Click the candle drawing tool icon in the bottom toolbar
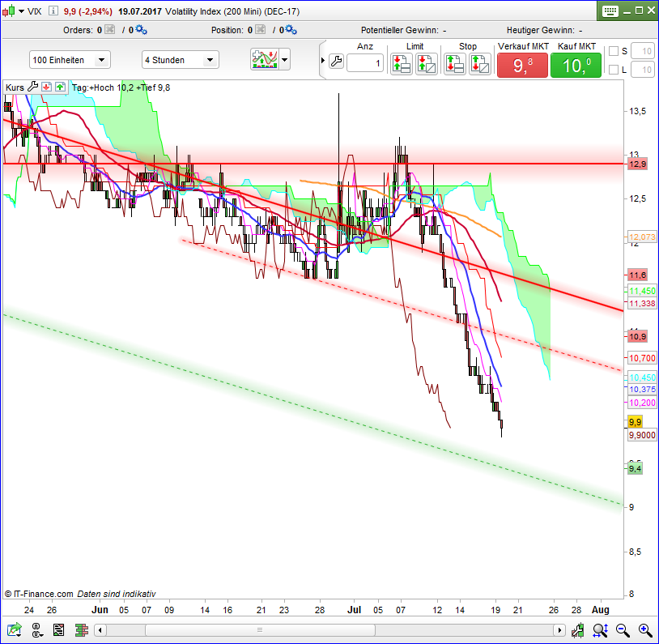This screenshot has height=644, width=659. point(578,630)
